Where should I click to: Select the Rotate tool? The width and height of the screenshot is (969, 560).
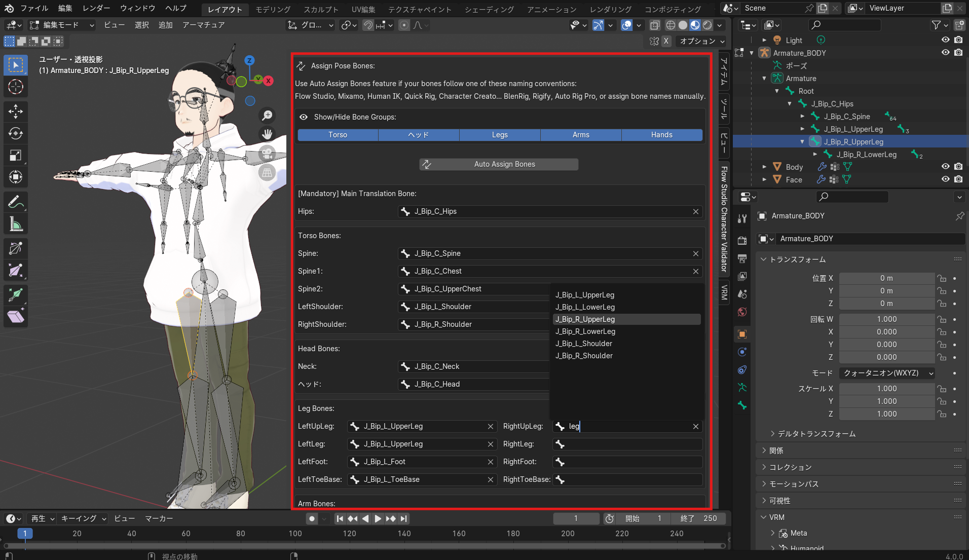tap(16, 134)
